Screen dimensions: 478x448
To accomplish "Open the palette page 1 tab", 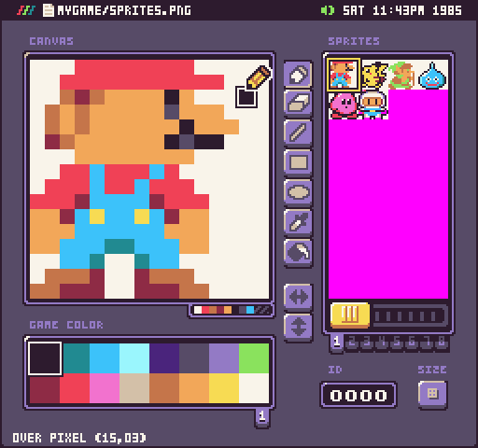I will coord(262,417).
